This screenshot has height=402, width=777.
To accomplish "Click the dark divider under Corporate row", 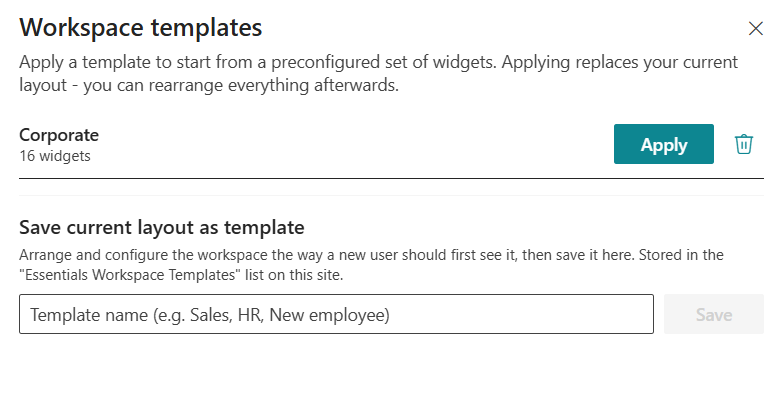I will (x=391, y=178).
